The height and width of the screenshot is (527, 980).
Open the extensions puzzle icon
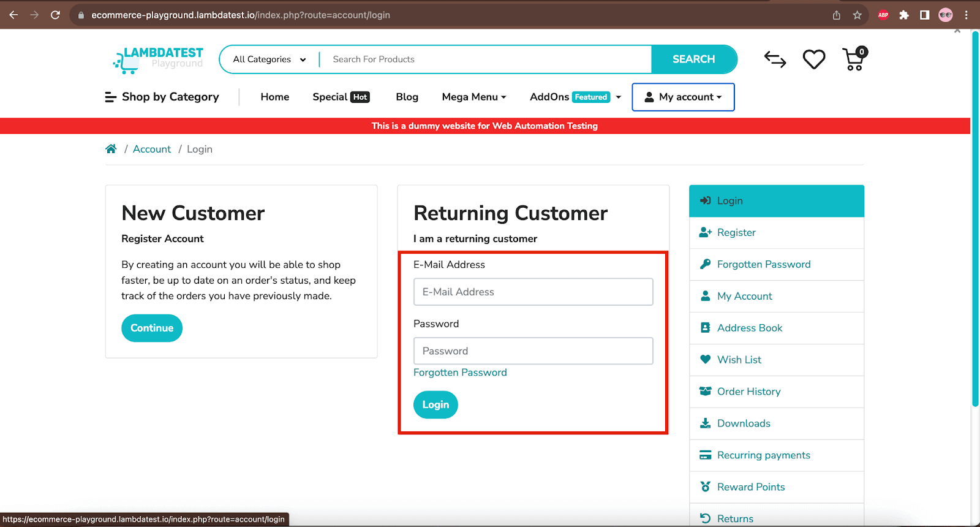point(904,15)
